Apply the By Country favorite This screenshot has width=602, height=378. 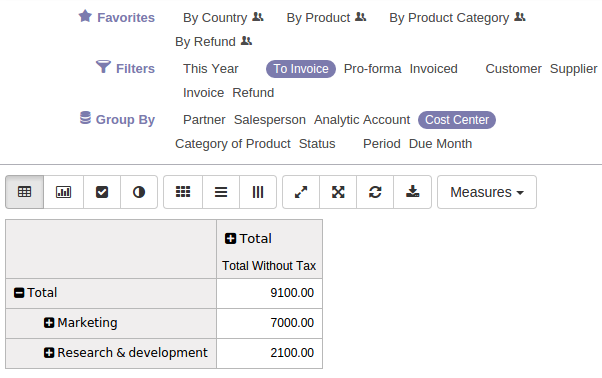coord(215,18)
